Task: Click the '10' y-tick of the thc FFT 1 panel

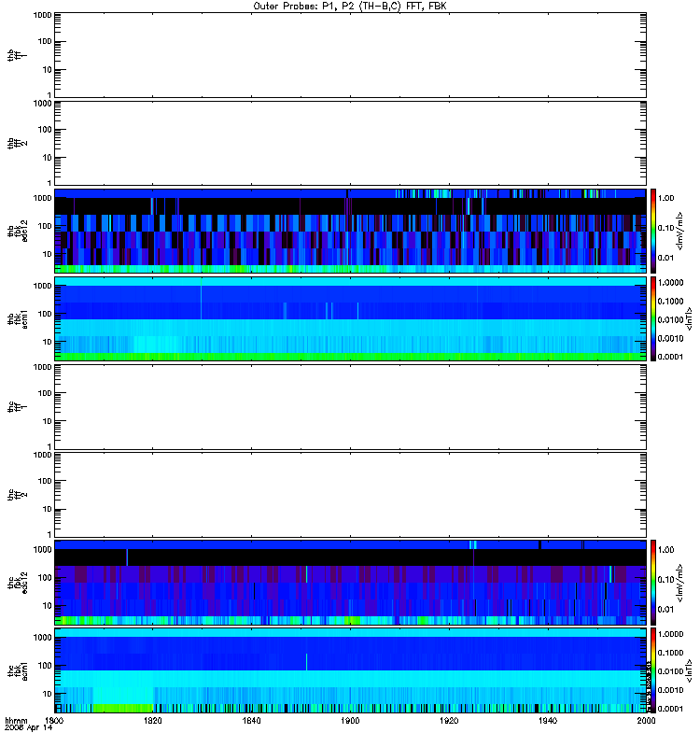Action: click(48, 422)
